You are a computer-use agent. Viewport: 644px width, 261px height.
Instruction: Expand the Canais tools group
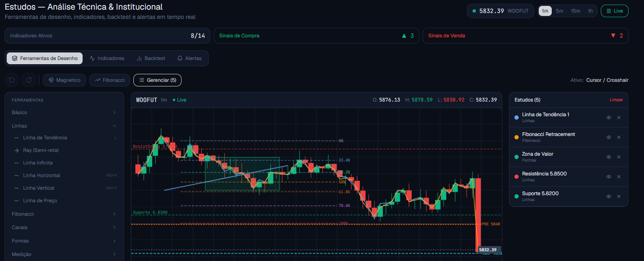click(64, 227)
